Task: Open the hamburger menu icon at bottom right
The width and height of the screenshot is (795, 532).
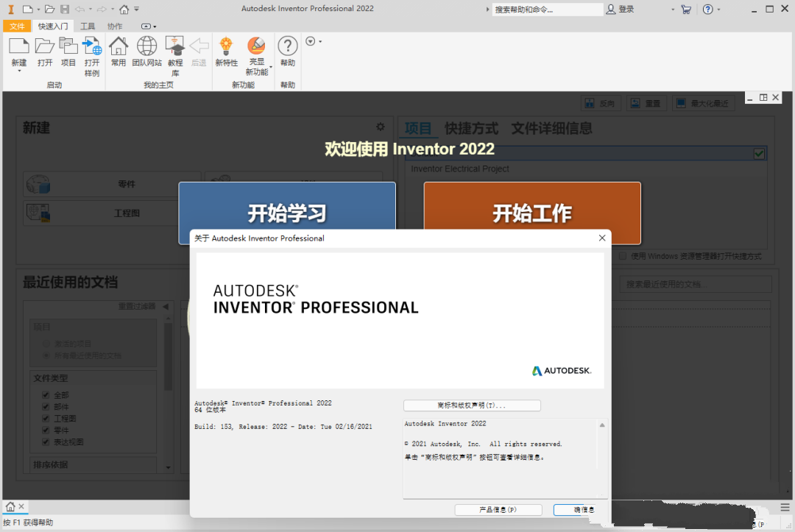Action: coord(785,507)
